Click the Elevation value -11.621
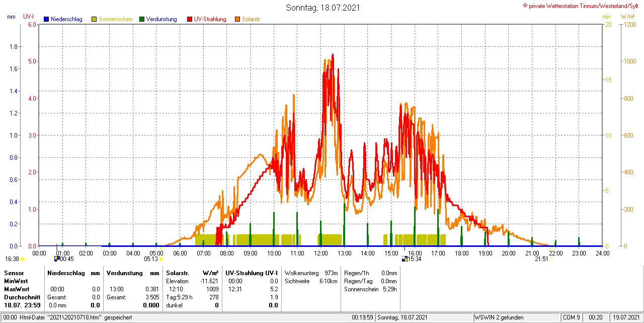 (x=209, y=281)
